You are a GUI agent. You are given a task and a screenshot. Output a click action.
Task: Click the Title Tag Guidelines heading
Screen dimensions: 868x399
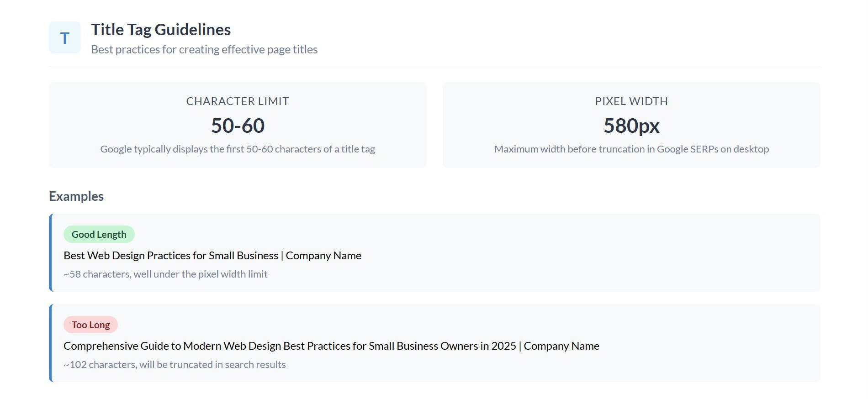coord(161,30)
